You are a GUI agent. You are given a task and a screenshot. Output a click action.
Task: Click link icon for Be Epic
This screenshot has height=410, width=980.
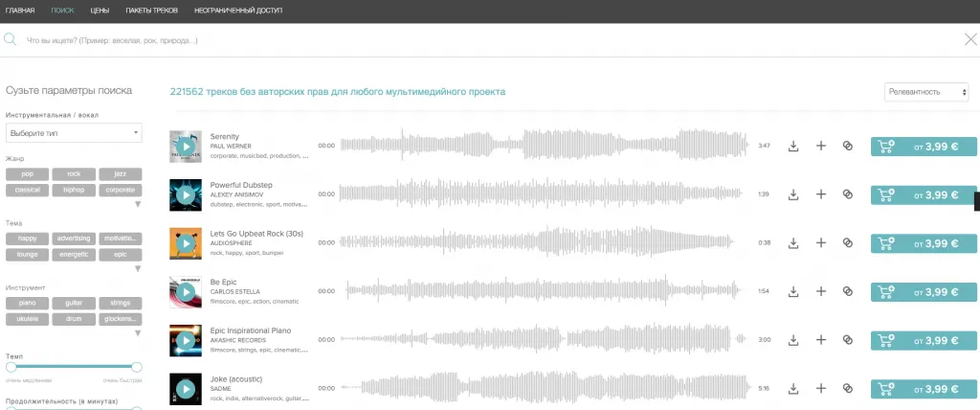(x=848, y=292)
